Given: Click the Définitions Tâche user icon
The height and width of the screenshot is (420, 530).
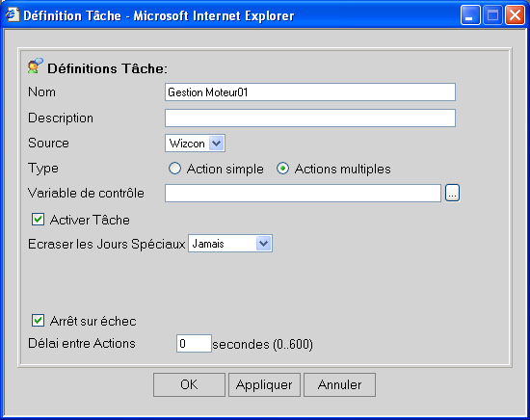Looking at the screenshot, I should (36, 66).
